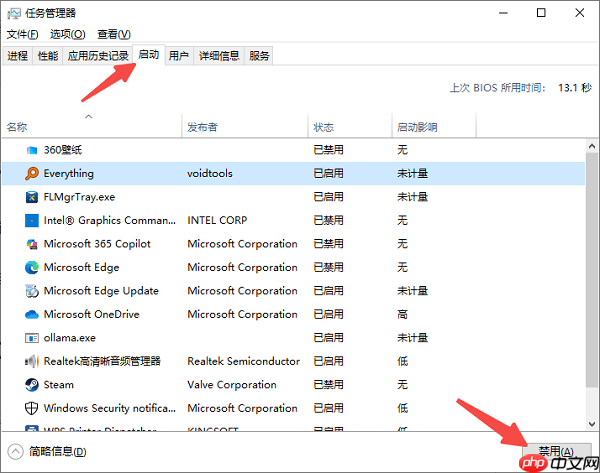
Task: Click the Task Manager title bar icon
Action: (14, 13)
